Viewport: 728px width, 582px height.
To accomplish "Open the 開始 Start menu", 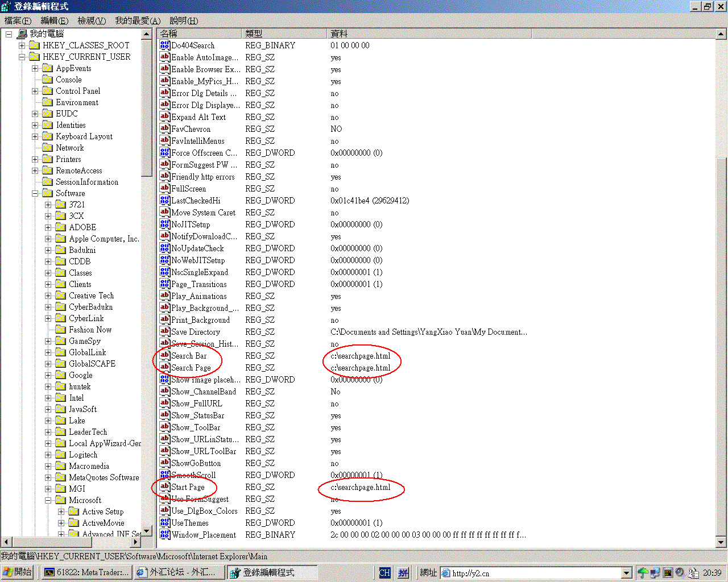I will 18,572.
